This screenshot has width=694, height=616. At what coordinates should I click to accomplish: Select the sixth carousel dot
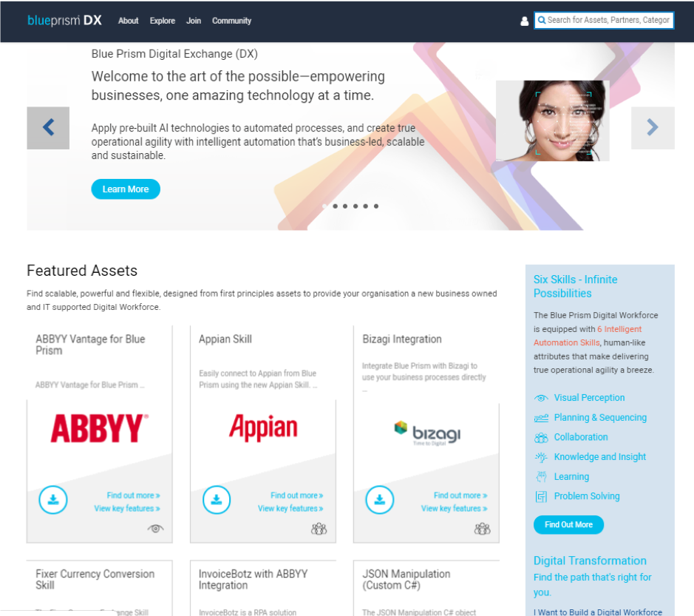click(x=376, y=206)
